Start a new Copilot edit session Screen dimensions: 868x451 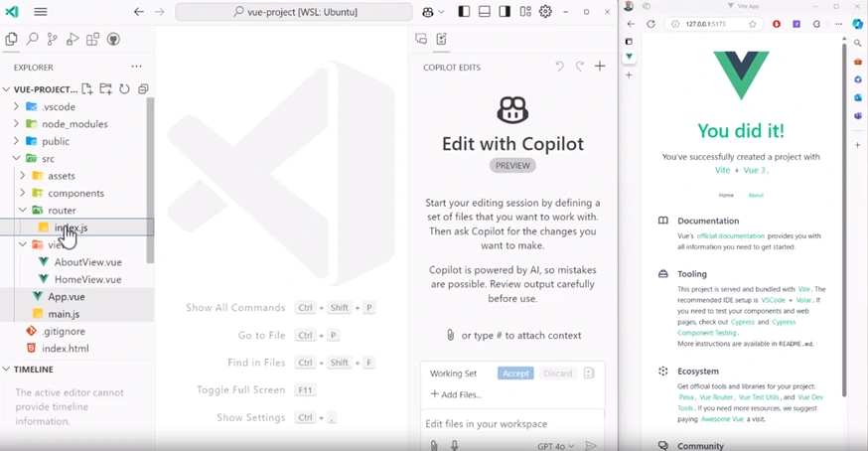(600, 67)
